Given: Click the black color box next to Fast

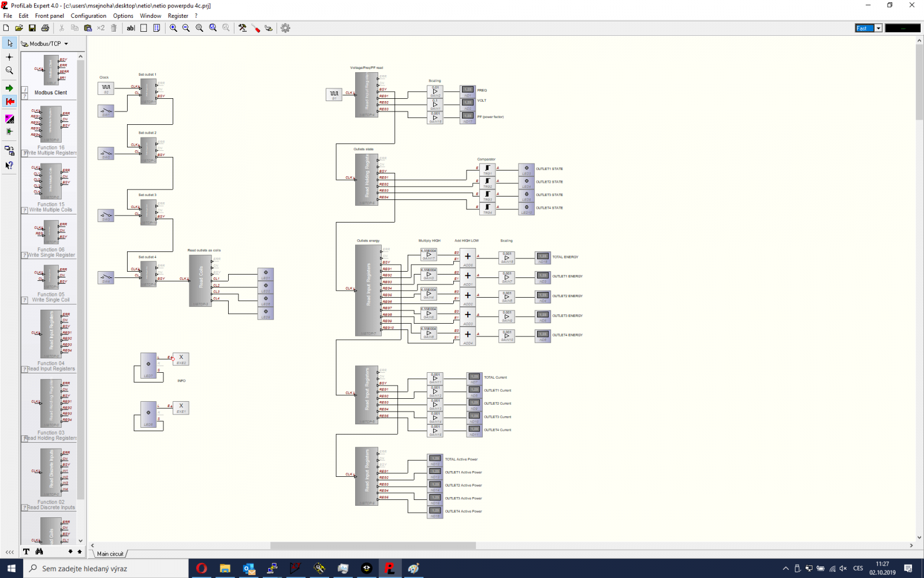Looking at the screenshot, I should click(903, 28).
